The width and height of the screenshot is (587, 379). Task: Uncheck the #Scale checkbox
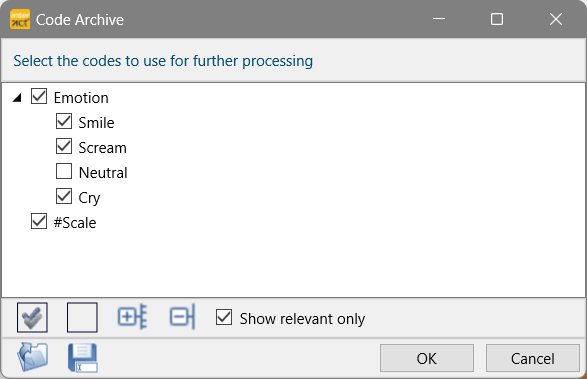[x=39, y=221]
